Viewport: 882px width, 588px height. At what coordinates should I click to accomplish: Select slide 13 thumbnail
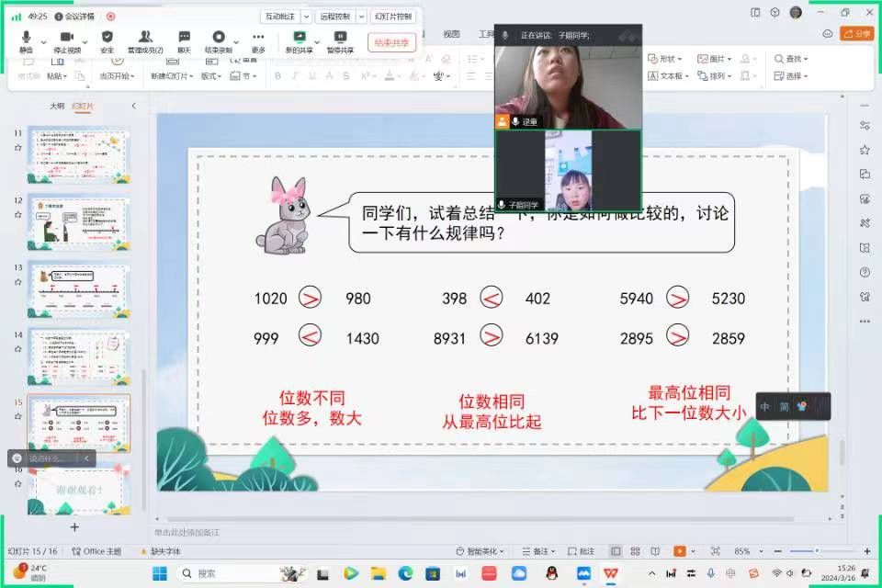[79, 289]
